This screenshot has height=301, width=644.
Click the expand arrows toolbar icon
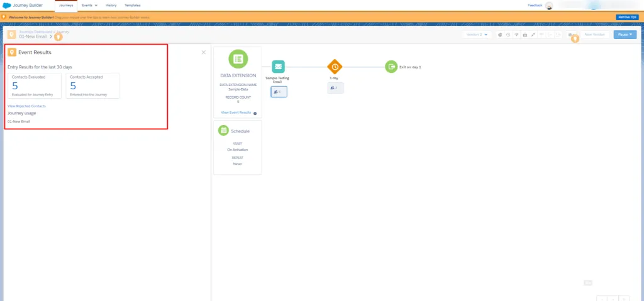coord(533,35)
